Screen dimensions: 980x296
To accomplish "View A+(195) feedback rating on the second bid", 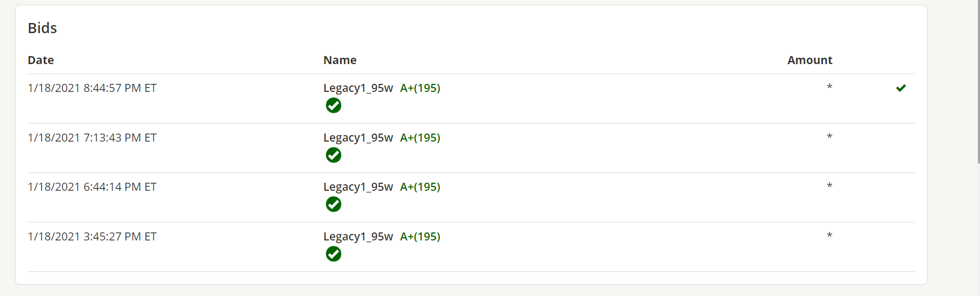I will click(x=420, y=138).
